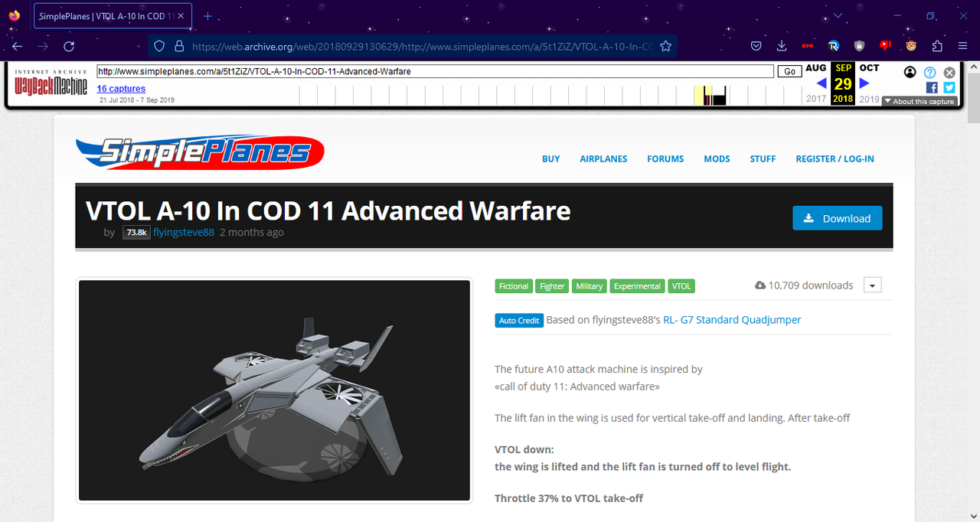Viewport: 980px width, 522px height.
Task: Close the Wayback toolbar
Action: [x=949, y=73]
